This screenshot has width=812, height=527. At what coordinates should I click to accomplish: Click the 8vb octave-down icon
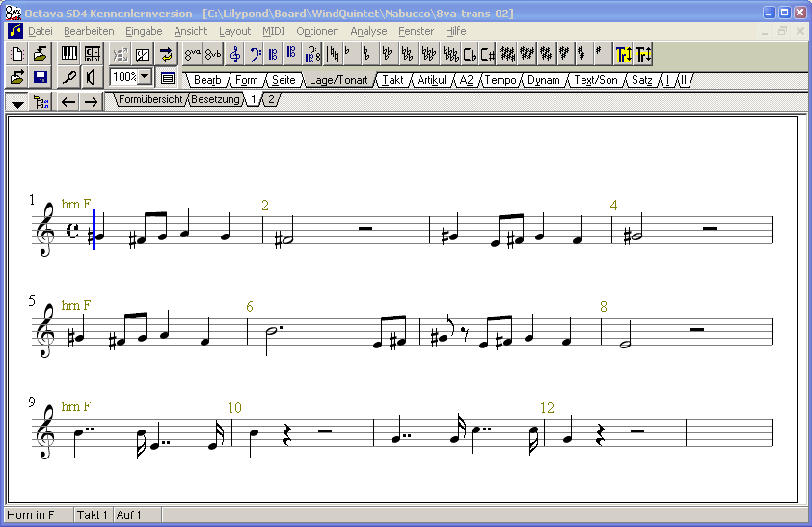coord(213,54)
